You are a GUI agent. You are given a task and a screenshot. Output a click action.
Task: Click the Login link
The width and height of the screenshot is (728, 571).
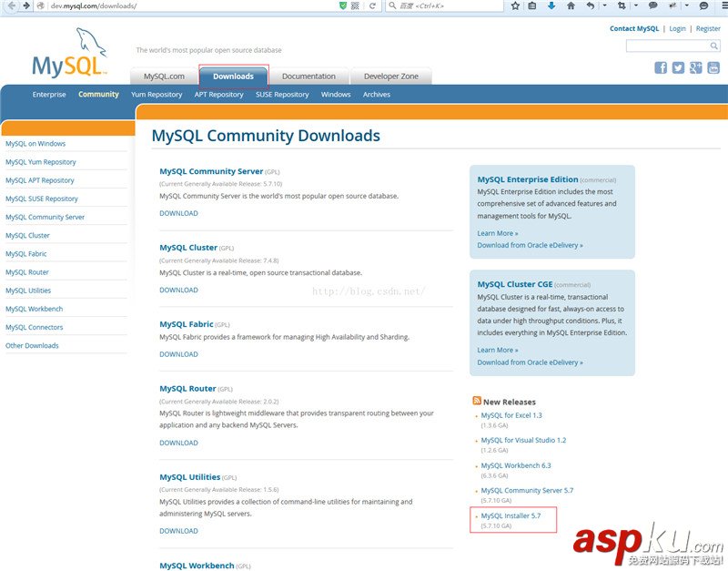pos(677,28)
